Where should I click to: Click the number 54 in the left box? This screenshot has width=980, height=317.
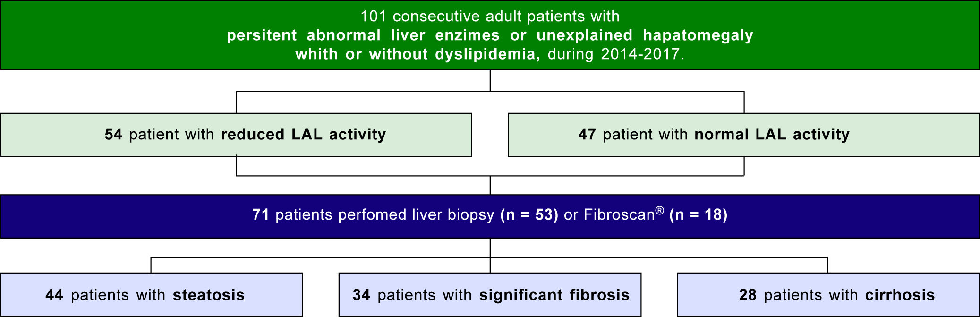(113, 135)
